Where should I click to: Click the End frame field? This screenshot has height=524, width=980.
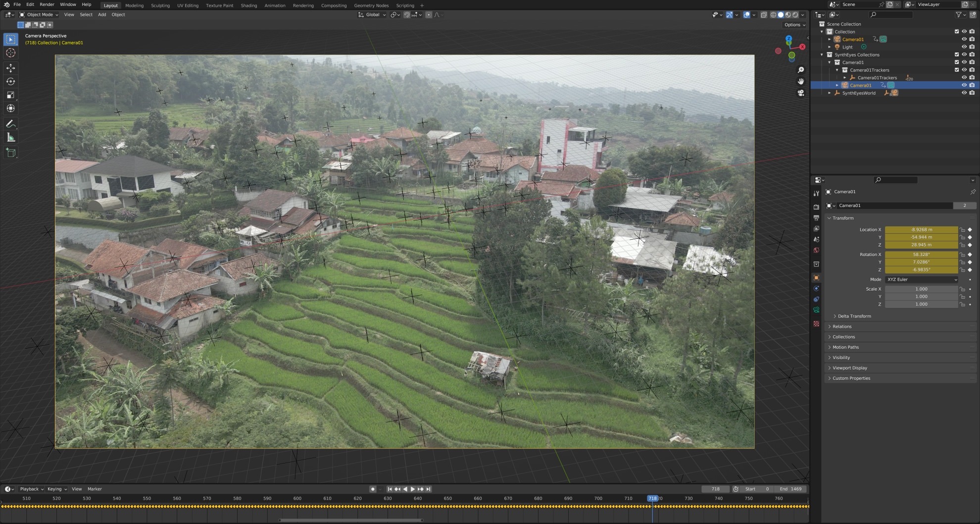pos(790,489)
